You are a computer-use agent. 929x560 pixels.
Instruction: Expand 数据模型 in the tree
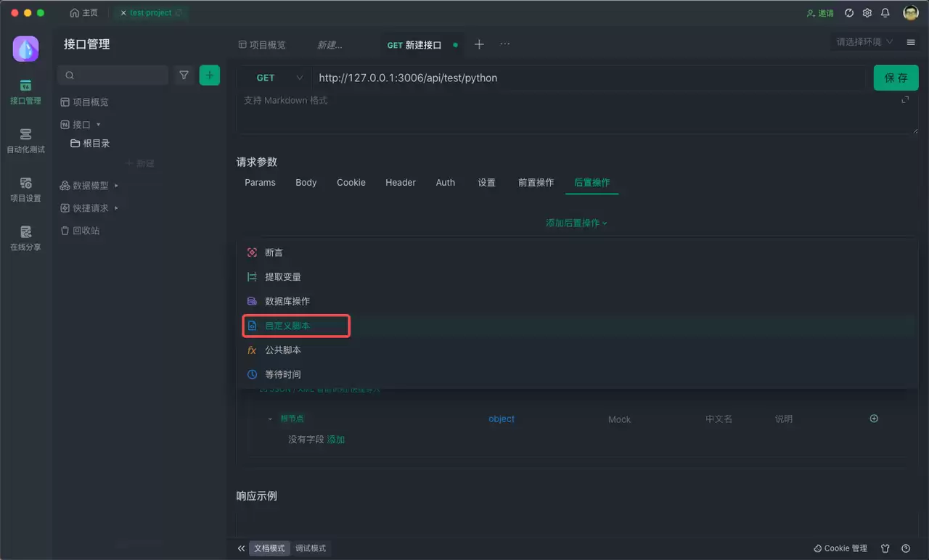click(x=116, y=186)
